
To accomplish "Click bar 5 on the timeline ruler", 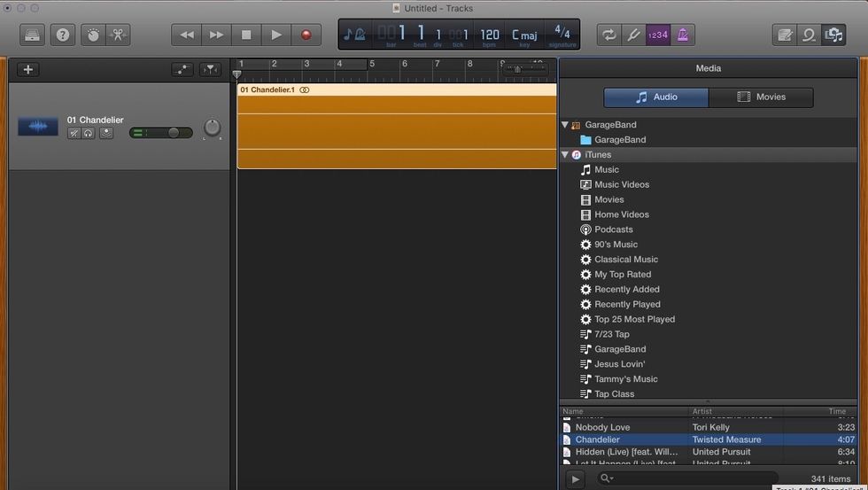I will click(x=372, y=64).
